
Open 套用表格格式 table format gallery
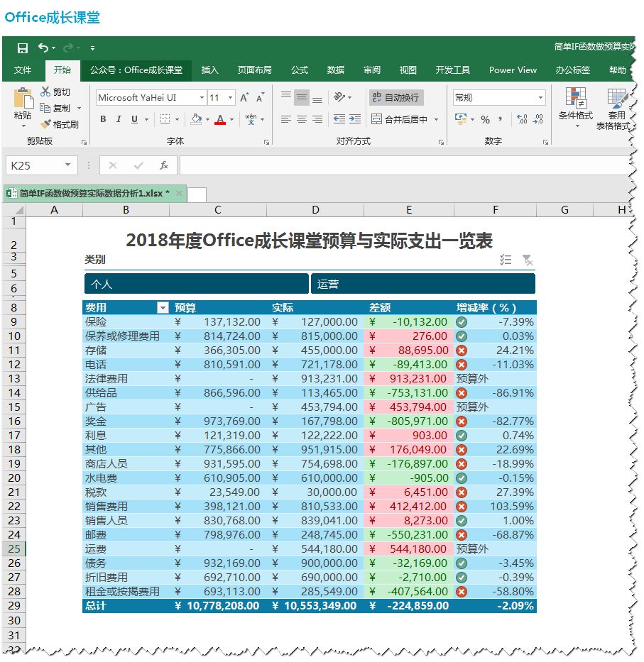click(x=613, y=109)
